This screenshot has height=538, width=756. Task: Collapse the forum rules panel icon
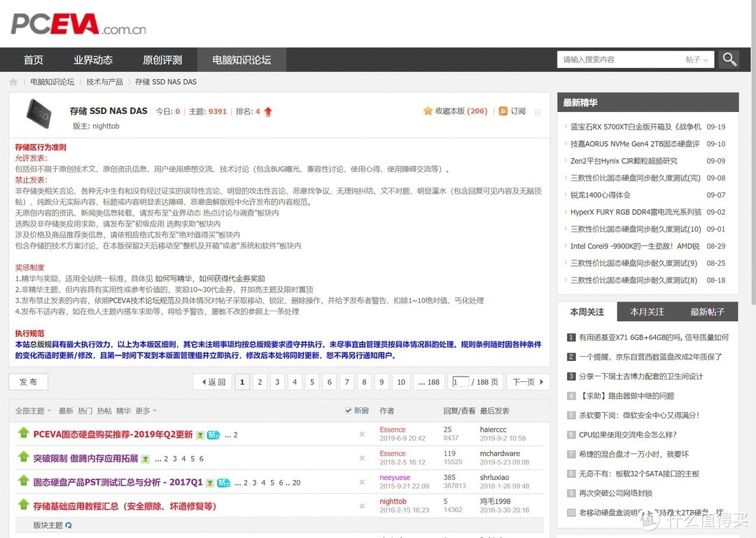538,113
